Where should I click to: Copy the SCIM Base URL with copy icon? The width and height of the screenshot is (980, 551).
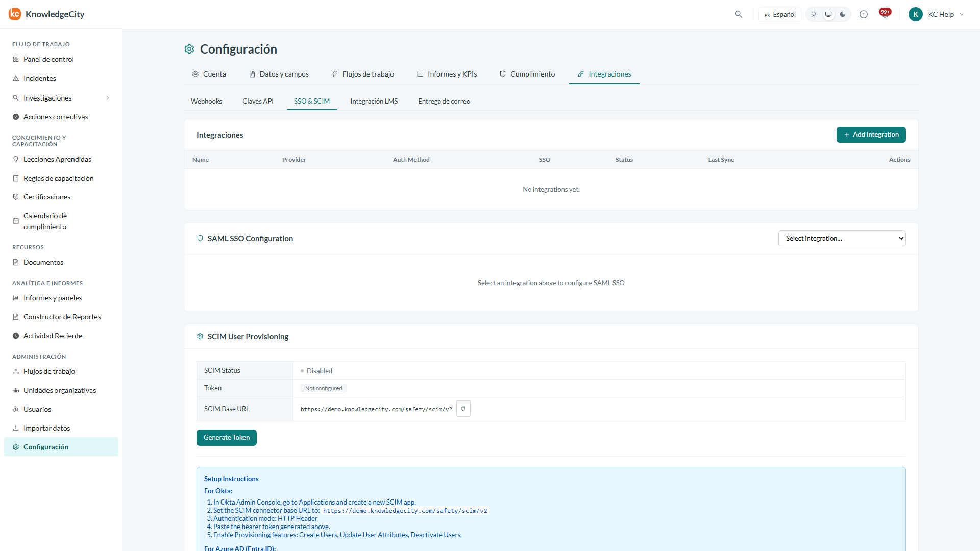click(463, 409)
